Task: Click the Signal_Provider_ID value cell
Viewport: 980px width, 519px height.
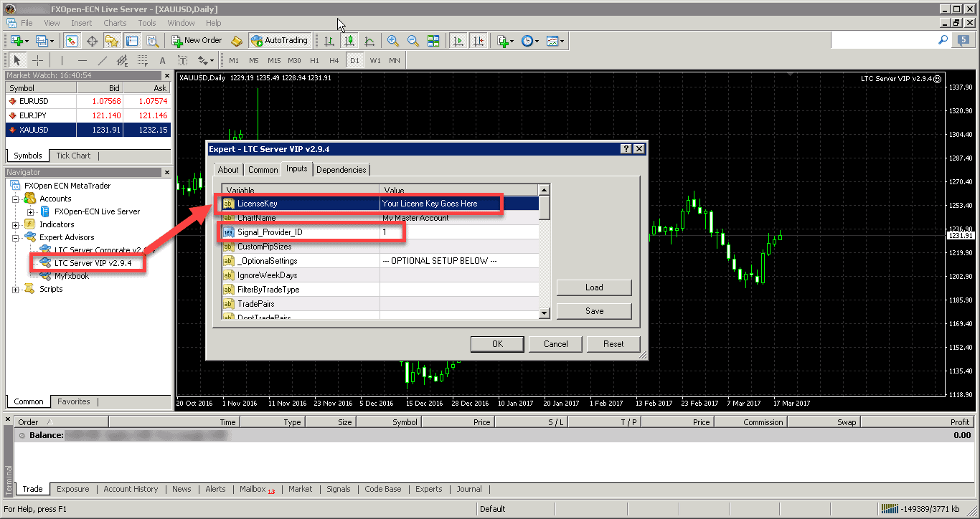Action: click(x=459, y=232)
